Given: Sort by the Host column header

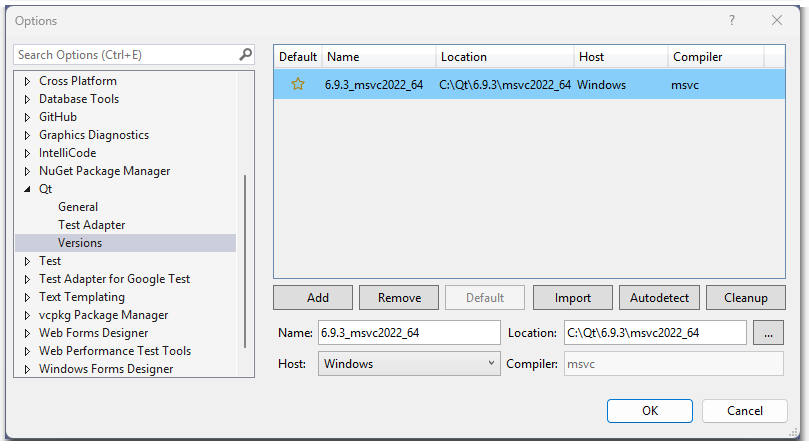Looking at the screenshot, I should click(x=621, y=57).
